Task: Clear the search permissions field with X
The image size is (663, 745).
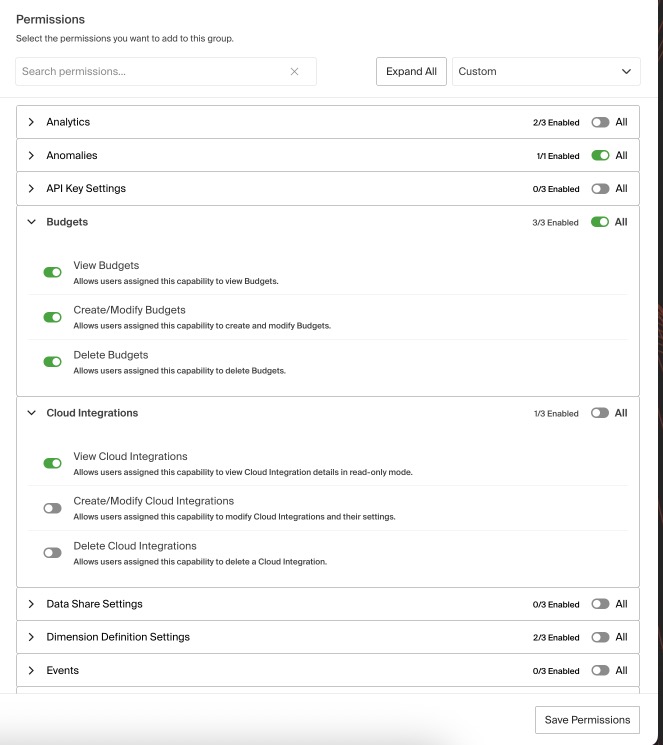Action: click(x=294, y=71)
